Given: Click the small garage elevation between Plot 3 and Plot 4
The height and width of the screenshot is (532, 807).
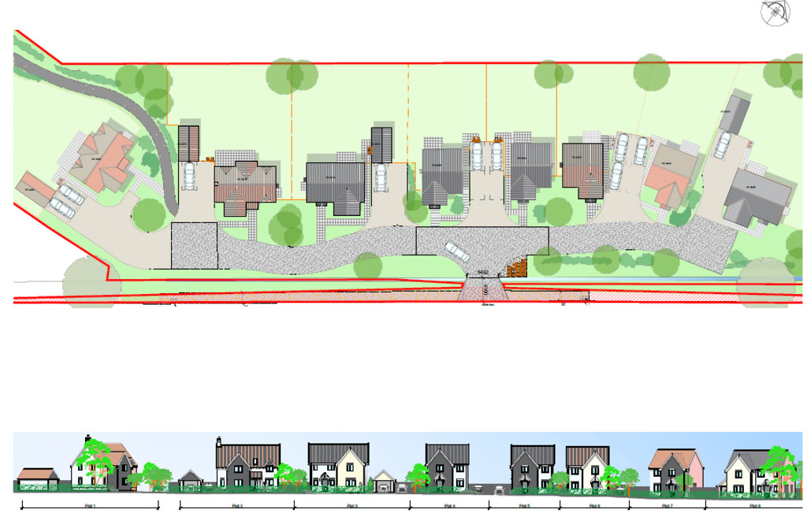Looking at the screenshot, I should pos(384,480).
